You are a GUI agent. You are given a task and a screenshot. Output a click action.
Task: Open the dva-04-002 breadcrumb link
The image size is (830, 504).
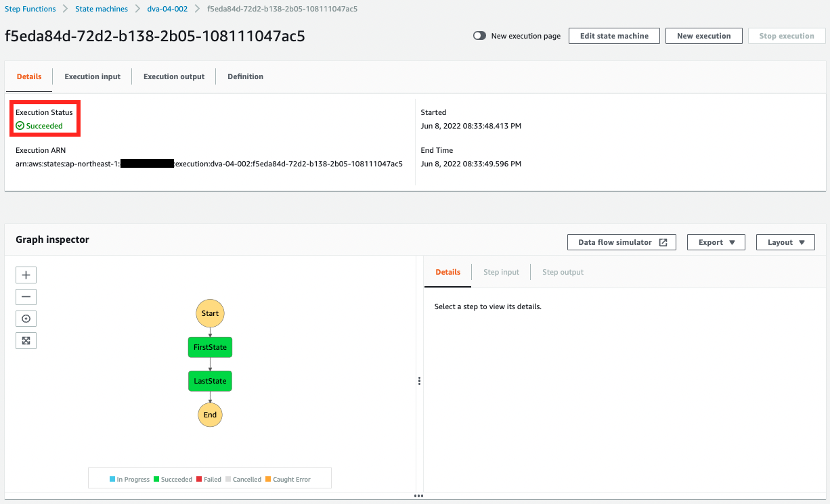[167, 9]
